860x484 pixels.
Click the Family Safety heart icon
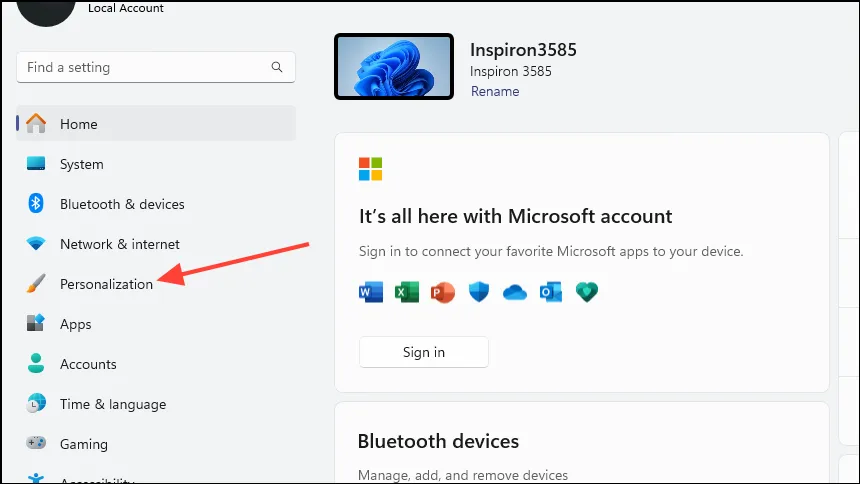click(586, 292)
